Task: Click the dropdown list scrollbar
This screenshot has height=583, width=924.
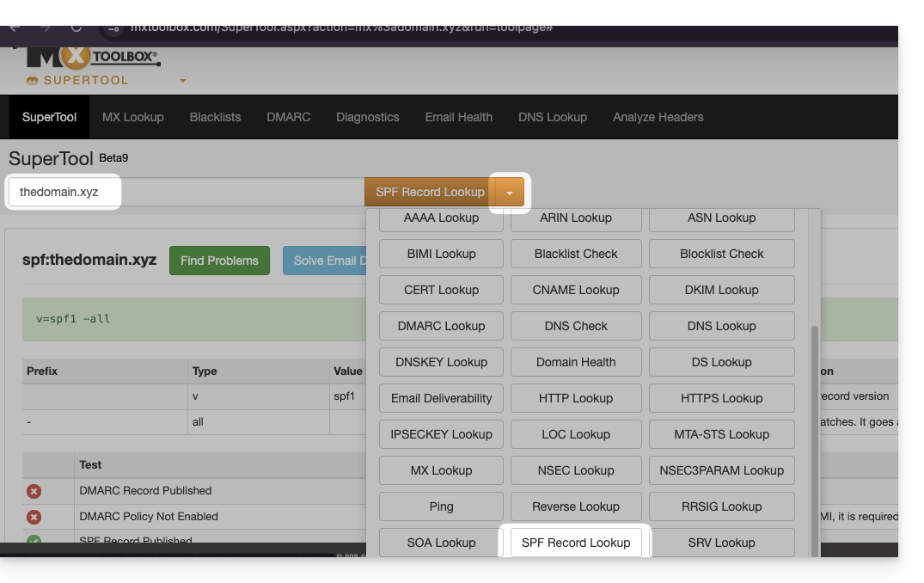Action: coord(815,430)
